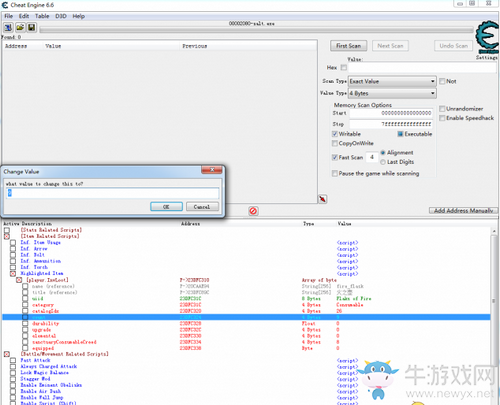The height and width of the screenshot is (405, 500).
Task: Activate the Fast Attack script checkbox
Action: tap(13, 360)
